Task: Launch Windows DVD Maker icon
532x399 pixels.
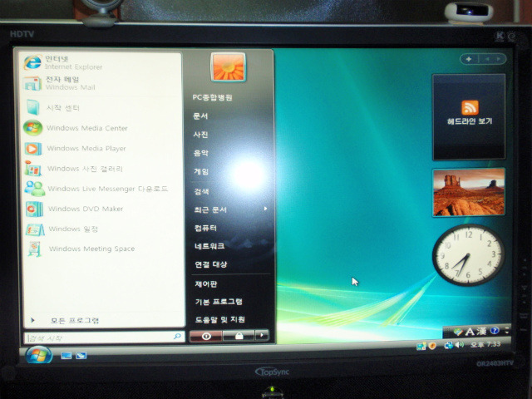Action: pyautogui.click(x=34, y=209)
